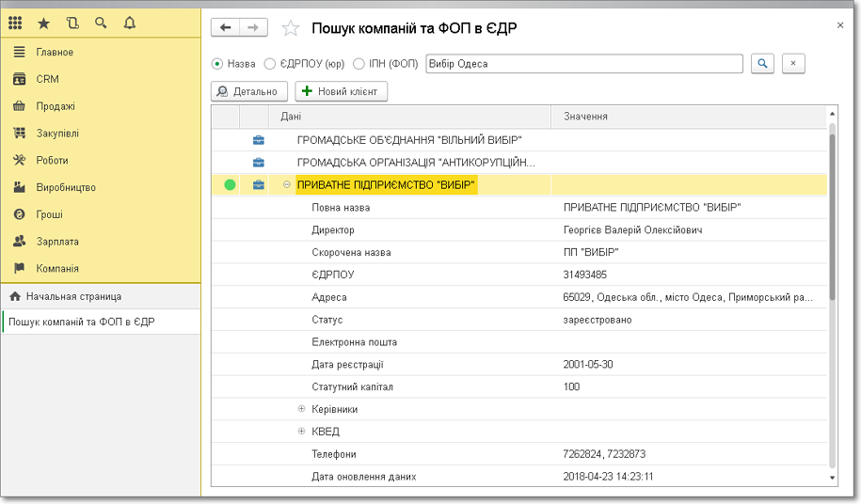Screen dimensions: 861x504
Task: Open Favorites star in the top panel
Action: click(43, 24)
